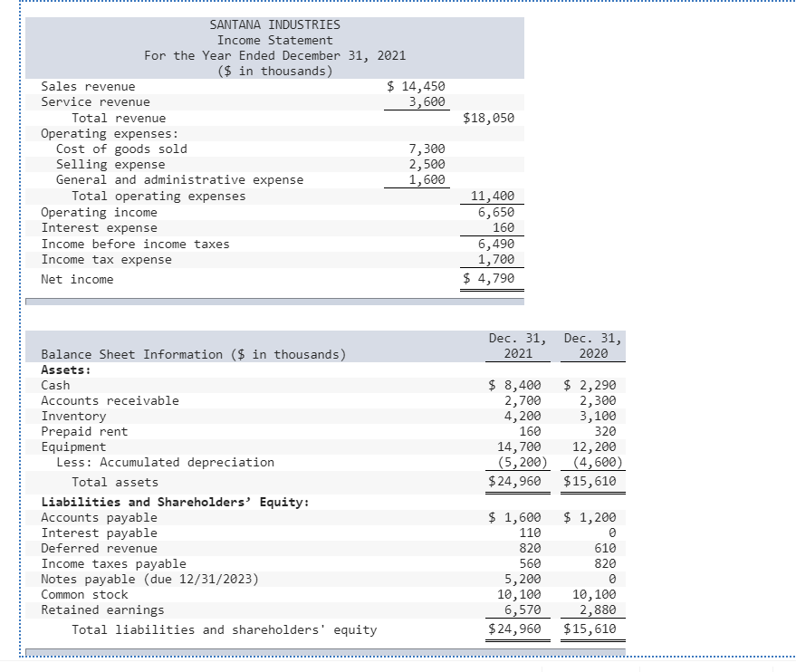Select the "Service revenue" label
796x672 pixels.
[95, 102]
